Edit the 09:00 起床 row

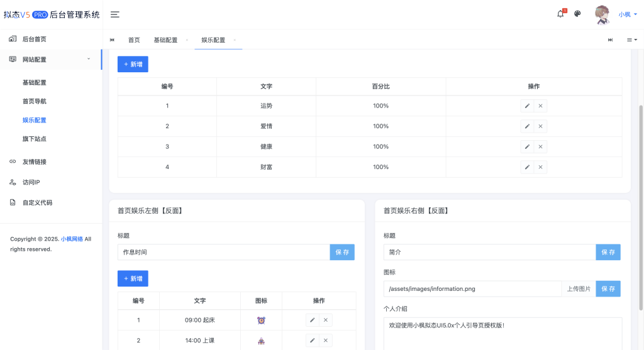click(x=312, y=320)
